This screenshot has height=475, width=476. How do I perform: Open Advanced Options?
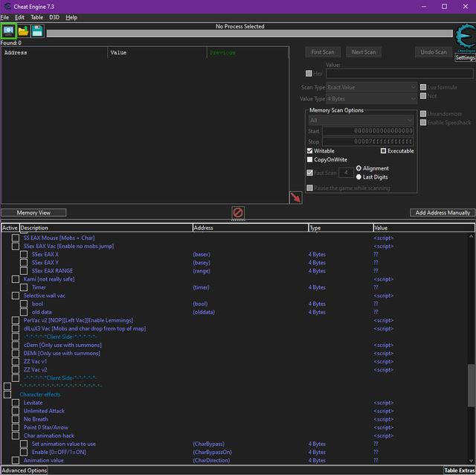click(x=24, y=471)
